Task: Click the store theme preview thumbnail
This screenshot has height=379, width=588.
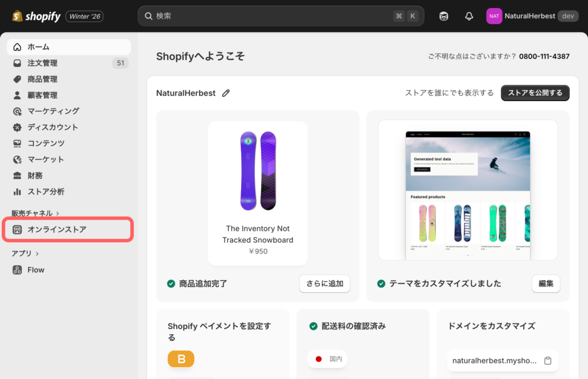Action: click(467, 190)
